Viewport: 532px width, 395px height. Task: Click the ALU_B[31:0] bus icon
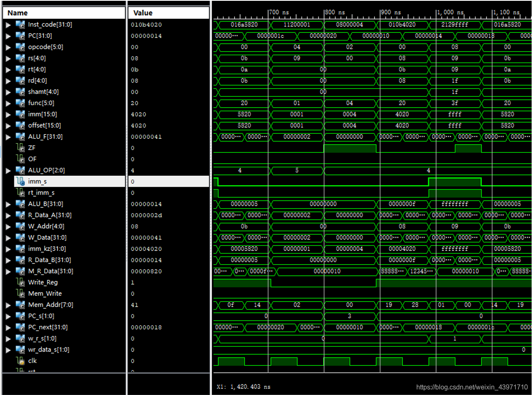click(21, 204)
